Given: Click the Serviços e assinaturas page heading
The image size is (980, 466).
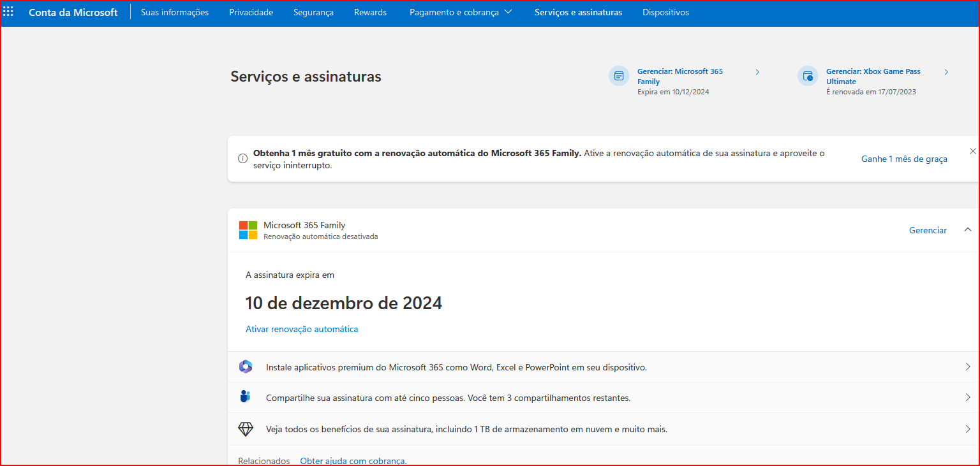Looking at the screenshot, I should pyautogui.click(x=306, y=76).
